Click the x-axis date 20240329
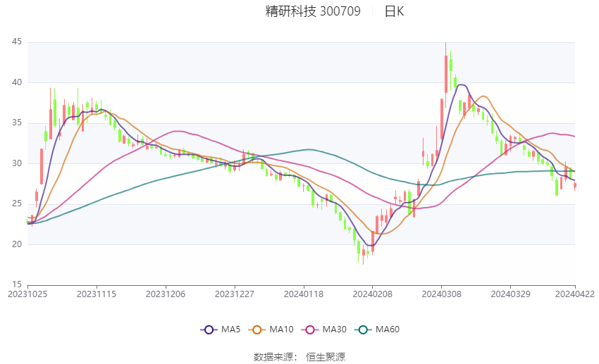This screenshot has height=364, width=599. [511, 294]
